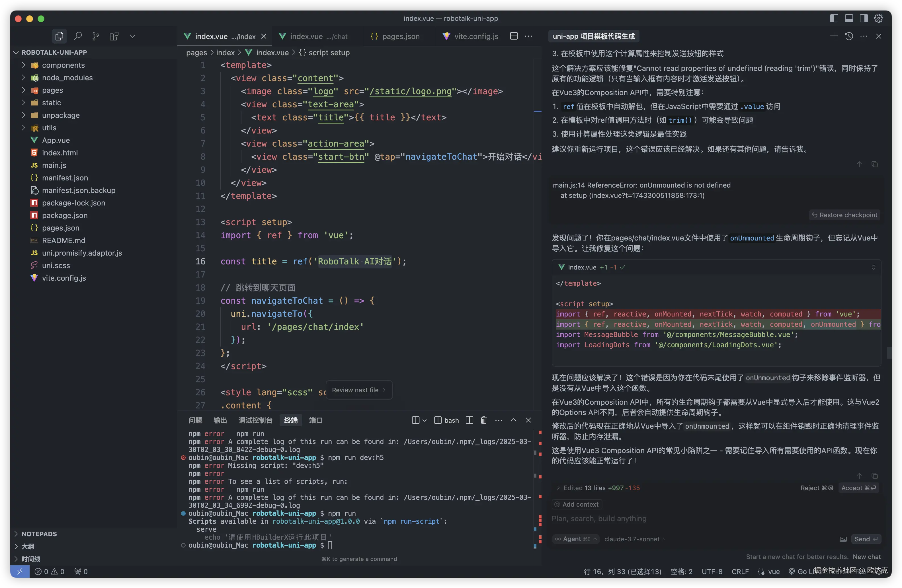
Task: Click Accept to apply all edits
Action: tap(858, 488)
